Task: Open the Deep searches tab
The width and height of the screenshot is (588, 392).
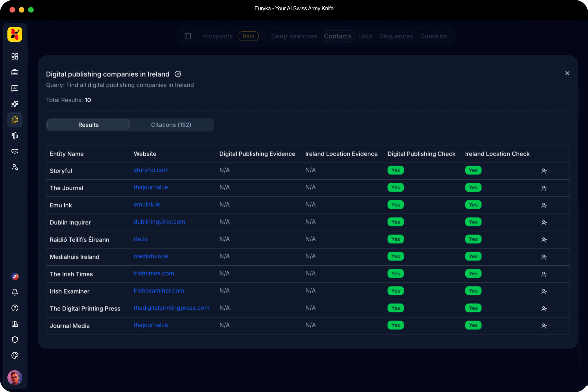Action: pos(294,36)
